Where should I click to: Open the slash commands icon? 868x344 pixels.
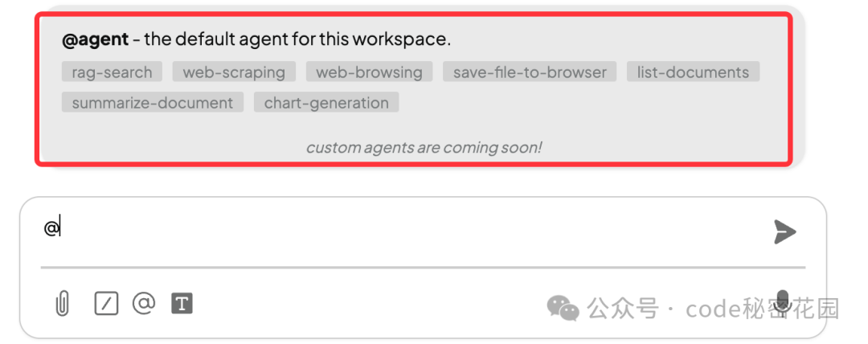pos(106,304)
